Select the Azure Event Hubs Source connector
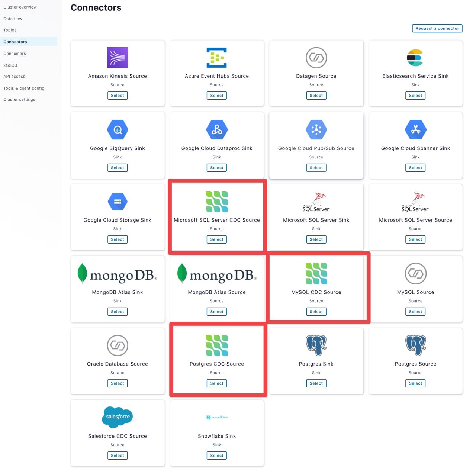This screenshot has width=476, height=476. pyautogui.click(x=217, y=96)
